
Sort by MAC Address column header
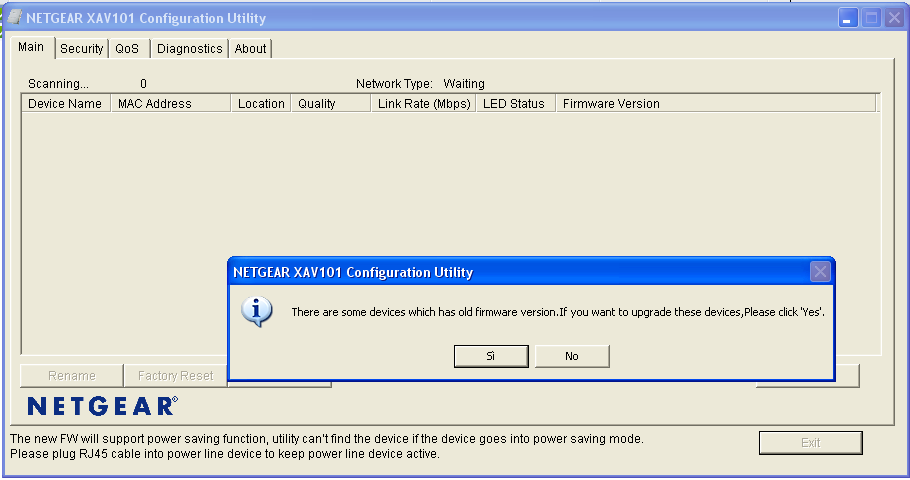[x=171, y=103]
